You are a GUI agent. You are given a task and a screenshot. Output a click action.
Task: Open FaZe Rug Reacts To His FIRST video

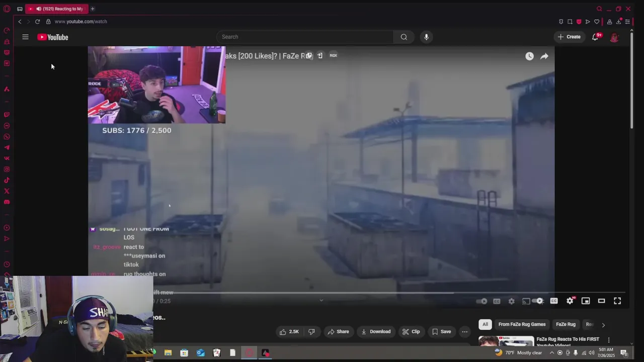[569, 341]
